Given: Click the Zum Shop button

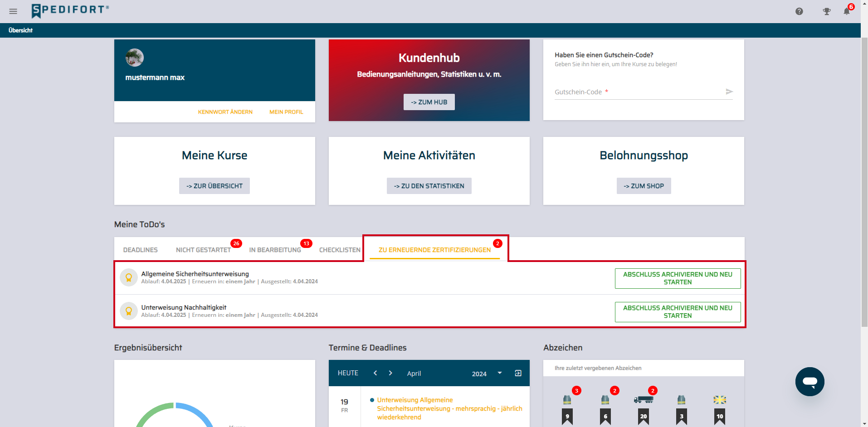Looking at the screenshot, I should tap(644, 186).
